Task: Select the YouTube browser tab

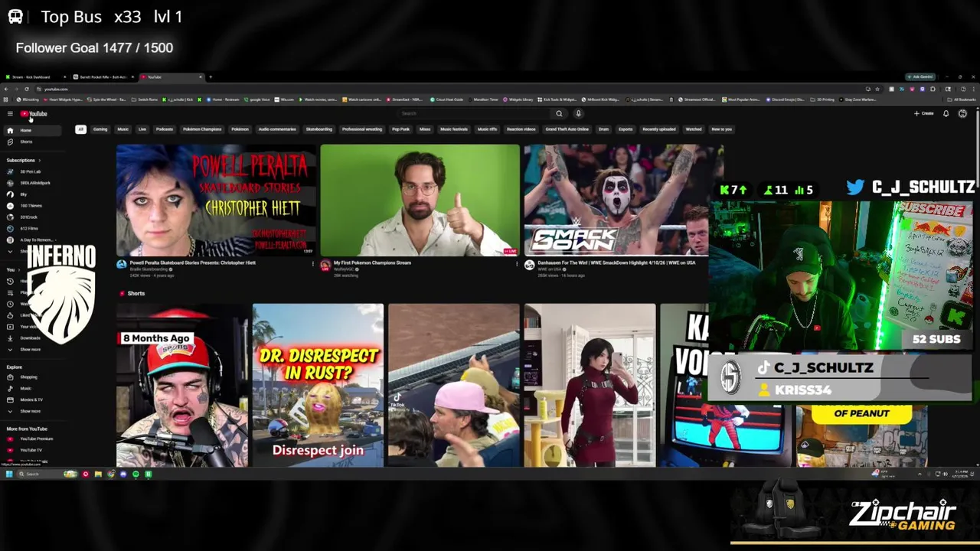Action: (172, 77)
